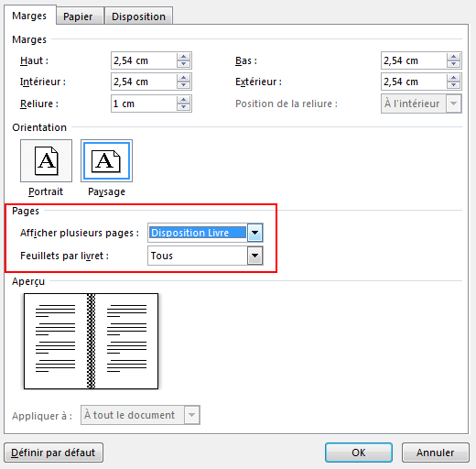This screenshot has height=469, width=476.
Task: Decrease the Extérieur margin value
Action: (x=453, y=85)
